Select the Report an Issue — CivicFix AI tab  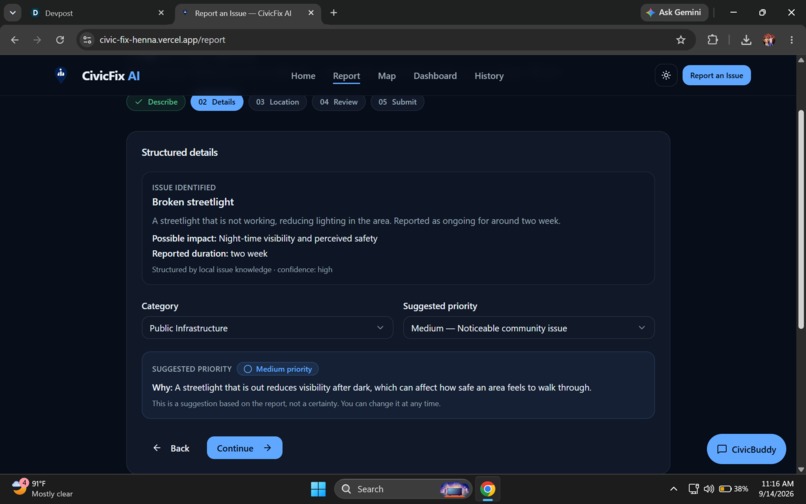point(248,13)
